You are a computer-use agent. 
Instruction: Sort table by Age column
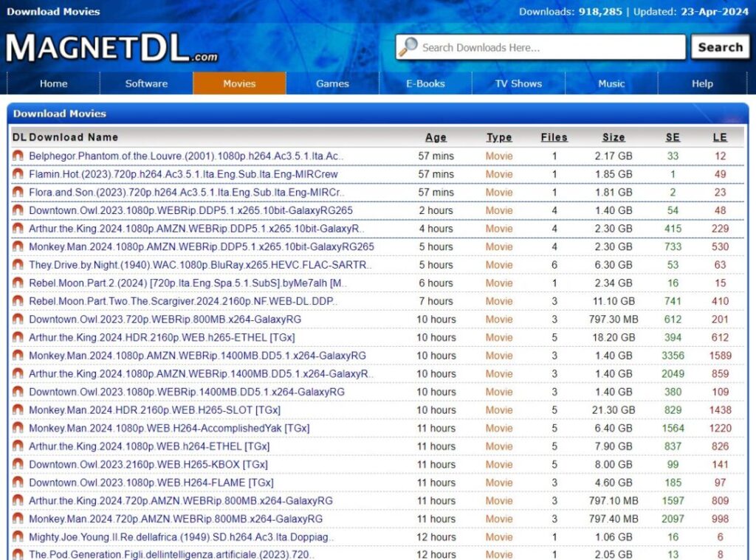tap(436, 137)
